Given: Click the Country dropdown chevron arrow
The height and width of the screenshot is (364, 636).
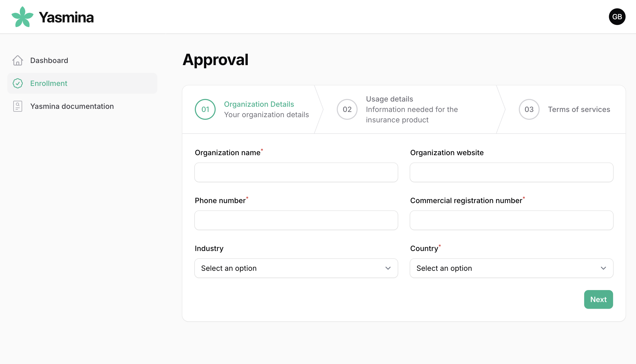Looking at the screenshot, I should (603, 268).
